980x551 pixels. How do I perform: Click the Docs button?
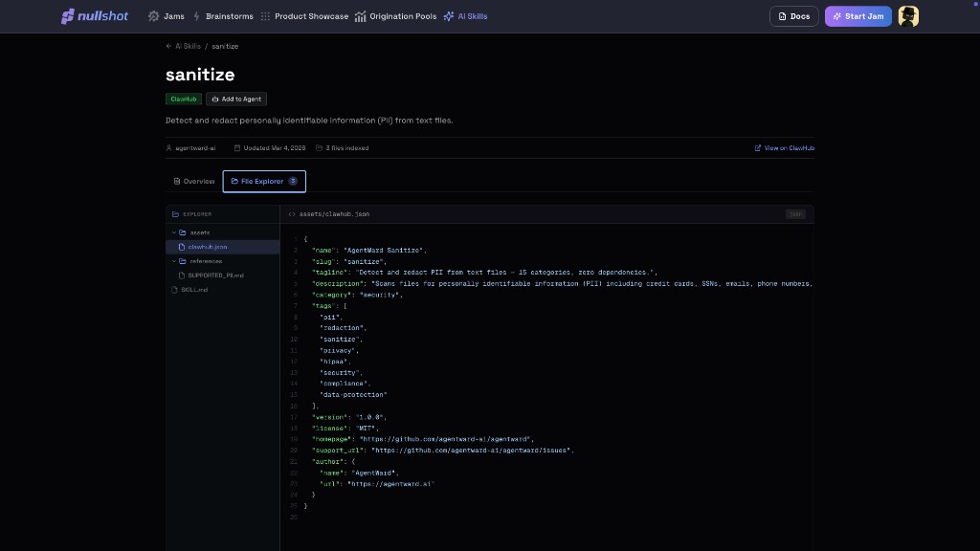[x=793, y=16]
